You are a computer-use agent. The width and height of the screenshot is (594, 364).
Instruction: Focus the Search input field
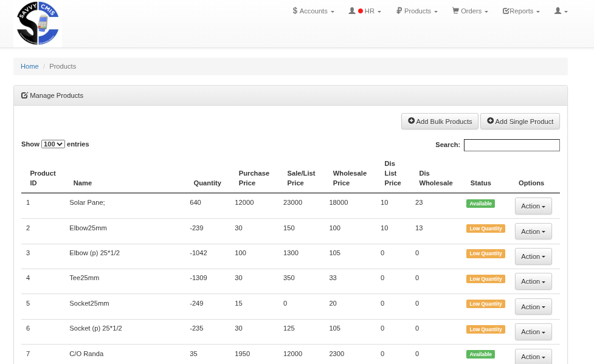point(511,145)
